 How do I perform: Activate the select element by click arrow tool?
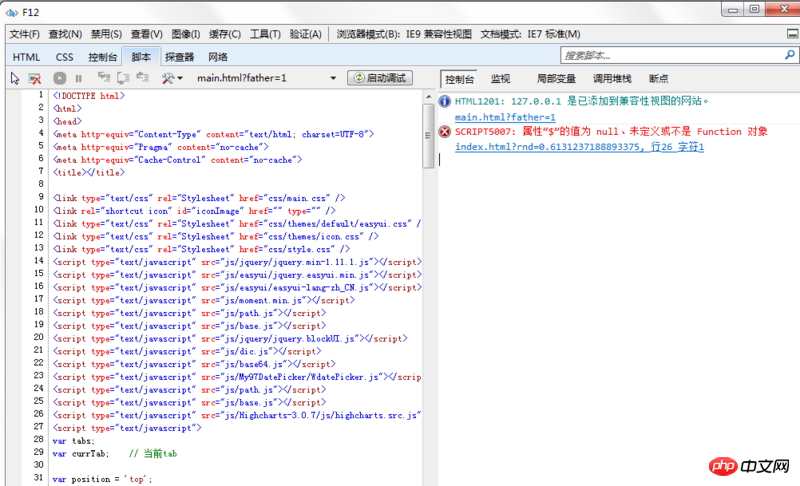[15, 78]
